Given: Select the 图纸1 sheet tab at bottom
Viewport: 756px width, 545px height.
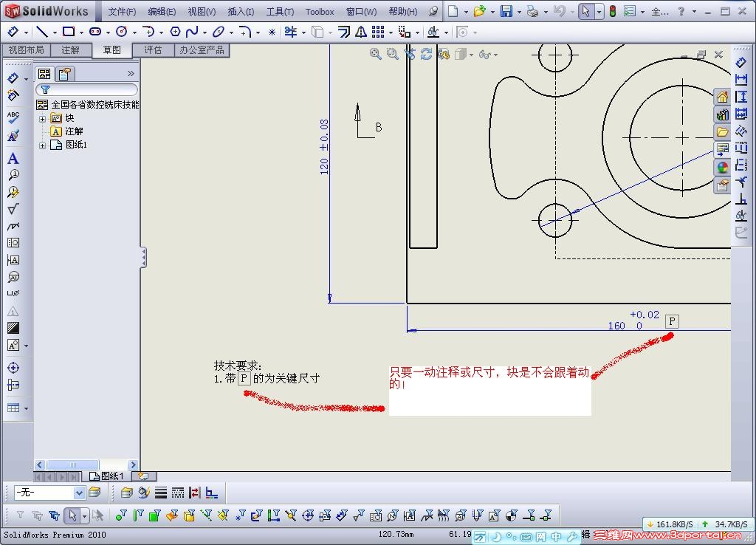Looking at the screenshot, I should tap(106, 476).
